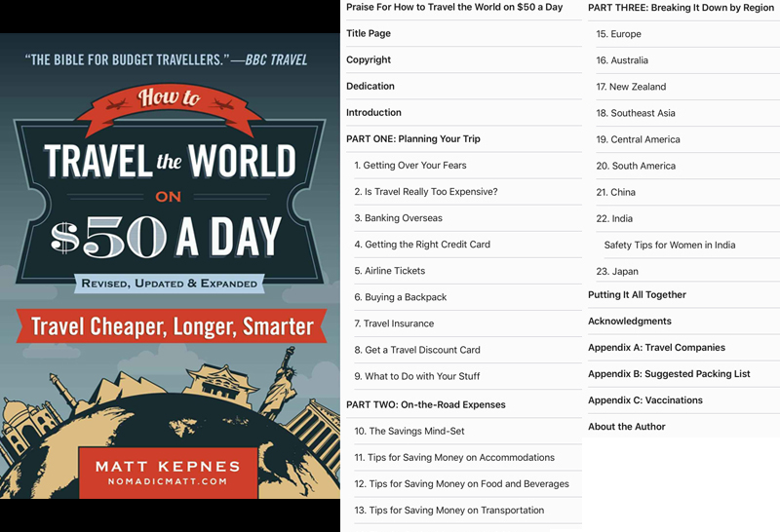Open the Copyright entry
Viewport: 780px width, 532px height.
464,59
